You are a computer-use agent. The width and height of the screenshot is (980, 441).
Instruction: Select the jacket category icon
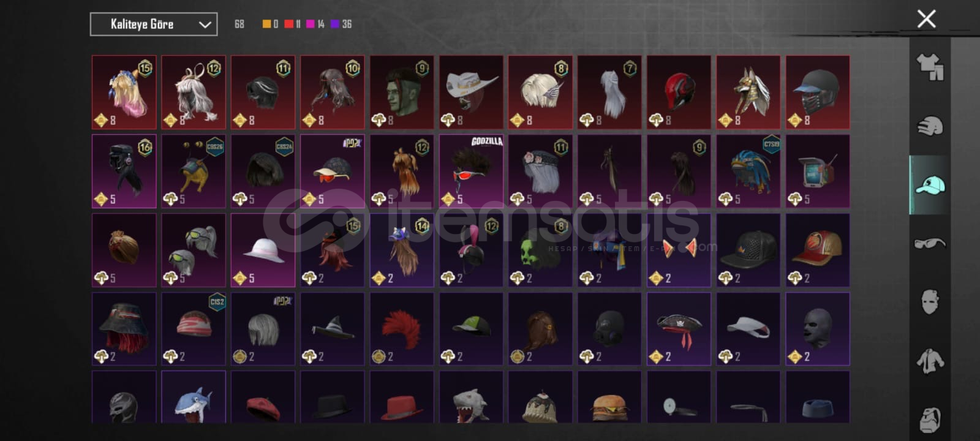point(930,361)
